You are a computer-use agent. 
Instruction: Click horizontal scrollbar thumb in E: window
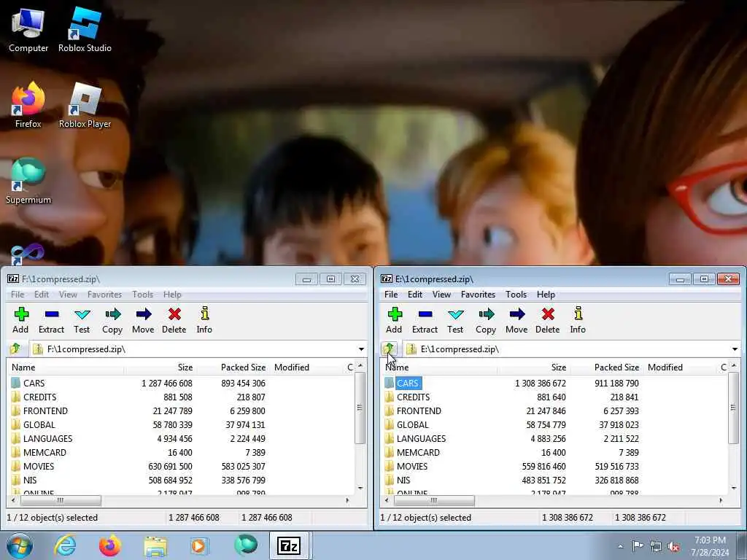434,500
